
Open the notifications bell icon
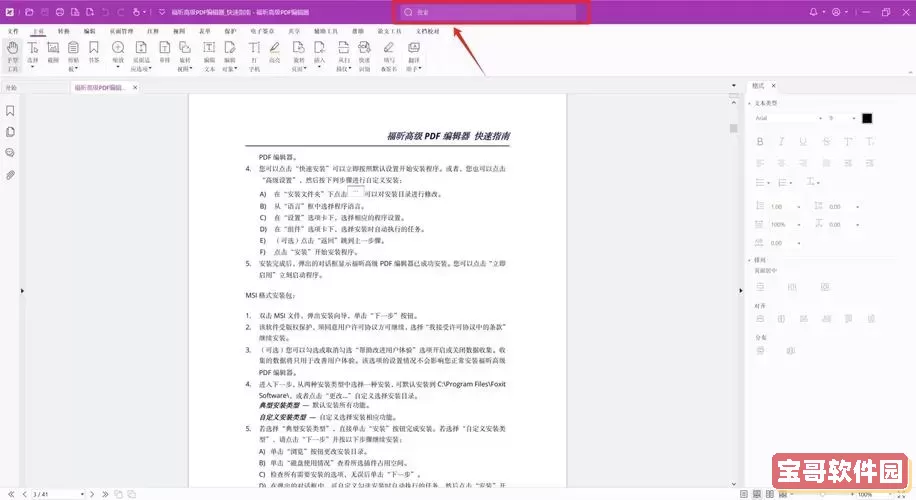tap(813, 12)
